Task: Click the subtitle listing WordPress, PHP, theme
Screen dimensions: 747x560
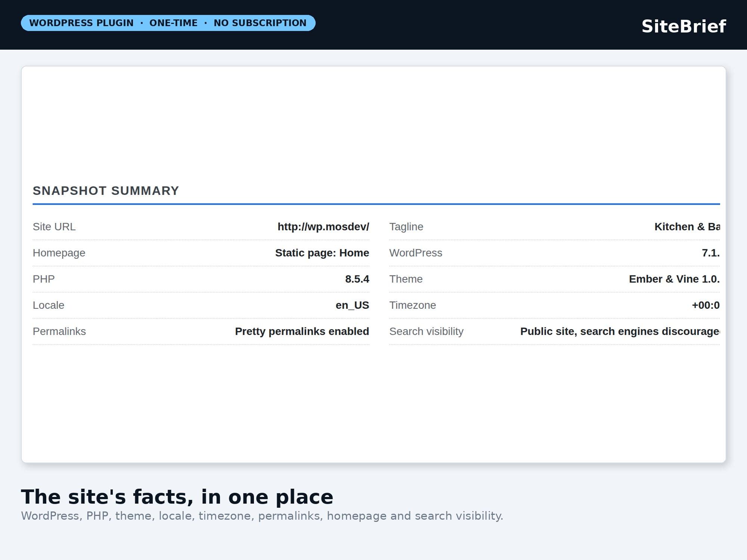Action: tap(262, 516)
